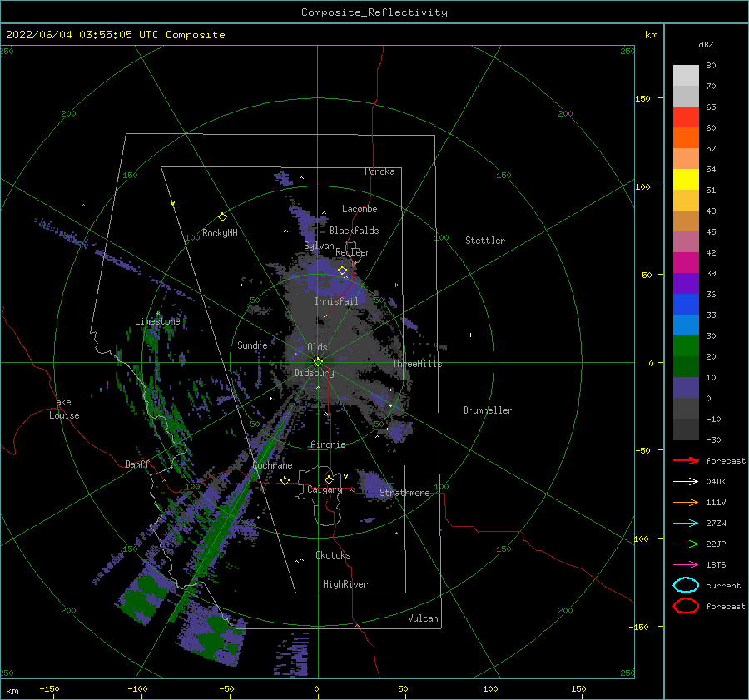Click the white plus marker east of ThreeHills

(470, 335)
